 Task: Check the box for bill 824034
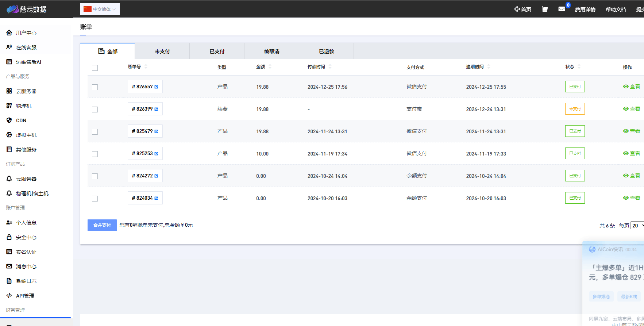(95, 199)
